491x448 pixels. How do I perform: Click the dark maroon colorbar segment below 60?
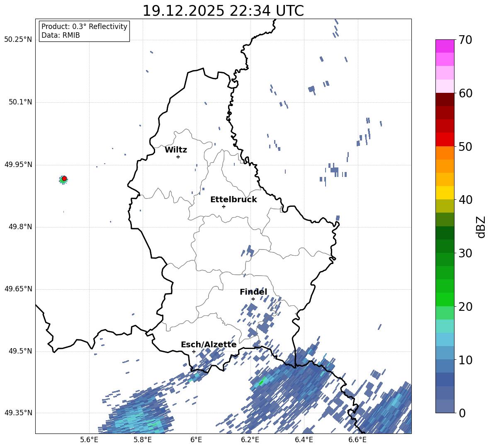(445, 99)
